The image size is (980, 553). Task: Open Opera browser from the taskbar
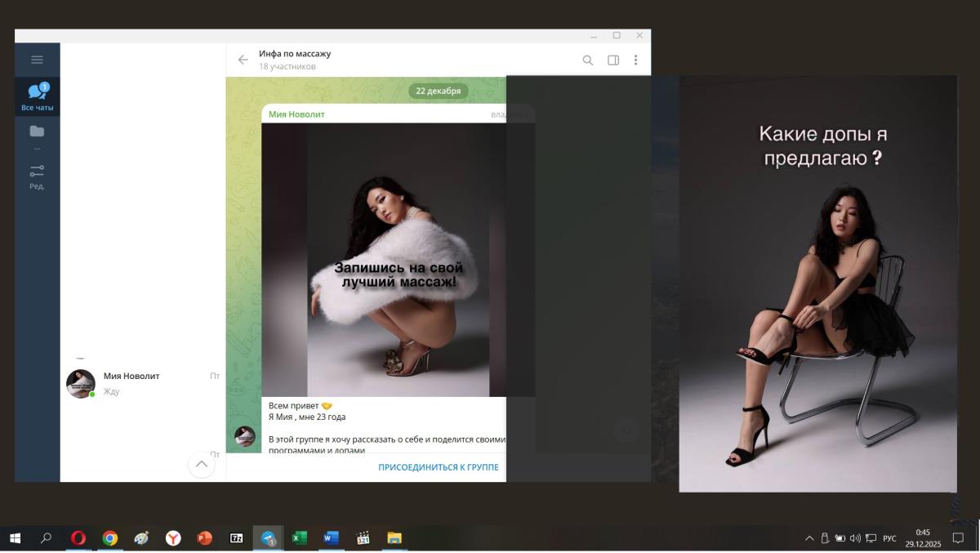[x=78, y=538]
